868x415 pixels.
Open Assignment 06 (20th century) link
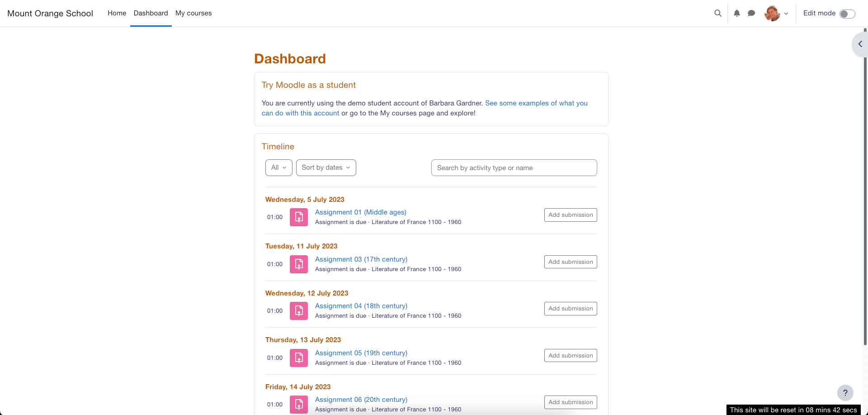click(361, 400)
